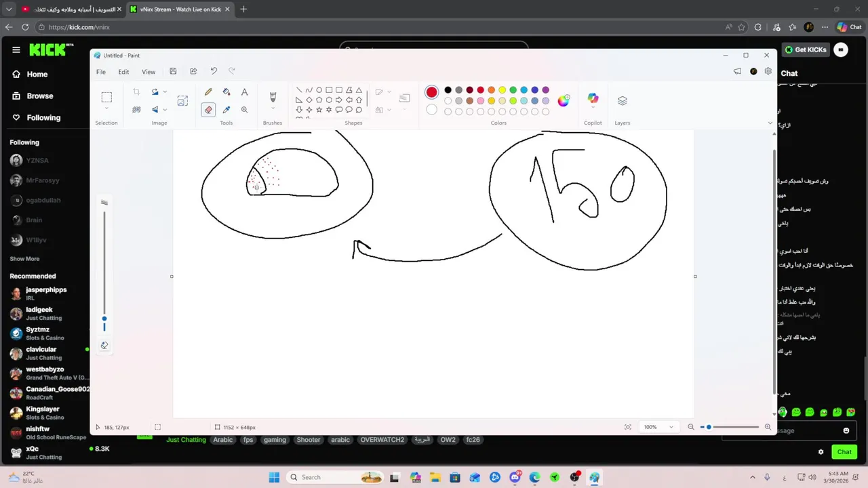Open the browser tab list dropdown
Screen dimensions: 868x488
click(x=9, y=9)
